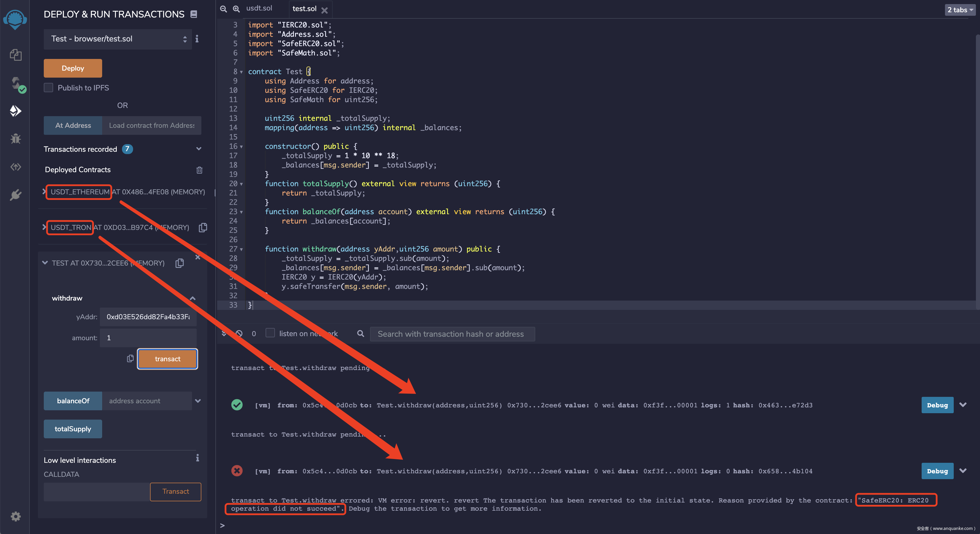This screenshot has width=980, height=534.
Task: Delete all deployed contracts trash icon
Action: tap(199, 170)
